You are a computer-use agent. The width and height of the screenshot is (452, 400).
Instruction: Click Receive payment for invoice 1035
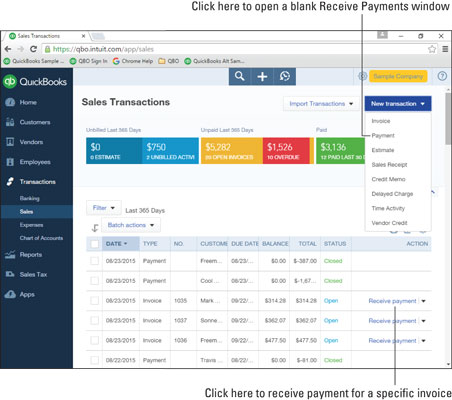coord(392,301)
